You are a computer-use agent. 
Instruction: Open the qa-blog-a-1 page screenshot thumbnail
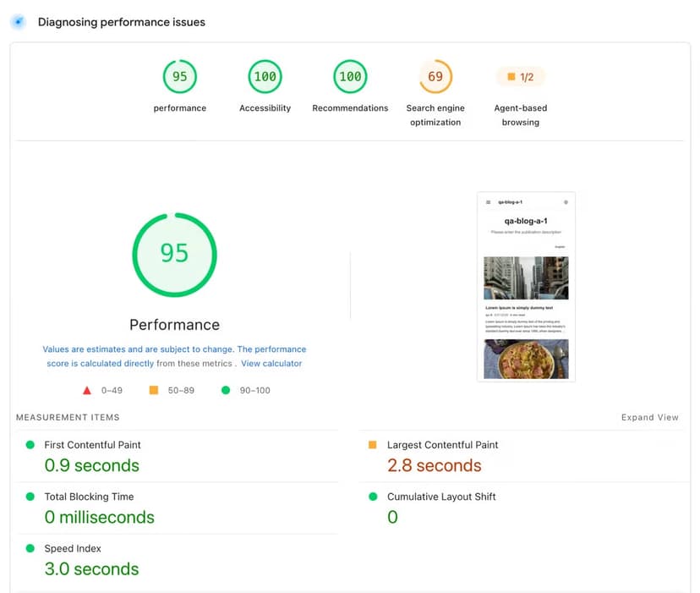526,287
